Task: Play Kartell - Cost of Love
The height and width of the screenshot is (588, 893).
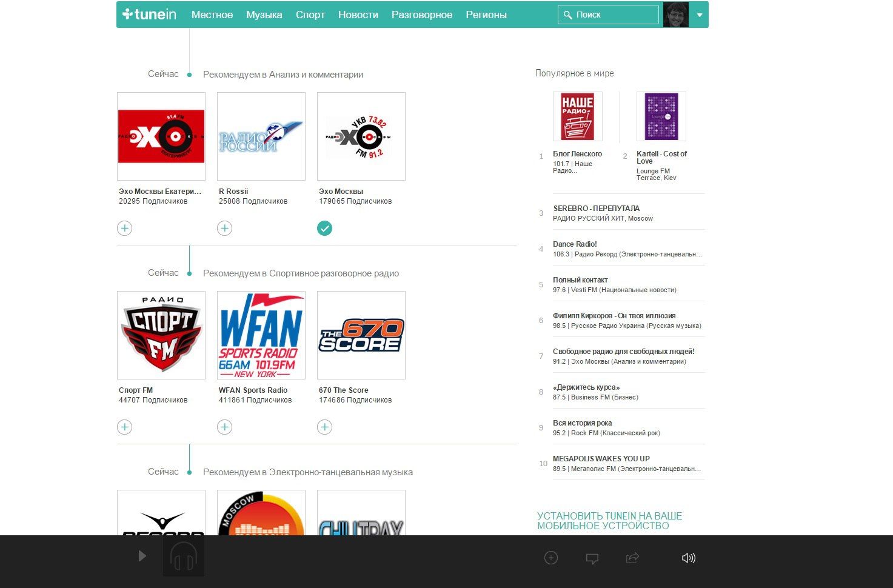Action: [x=662, y=158]
